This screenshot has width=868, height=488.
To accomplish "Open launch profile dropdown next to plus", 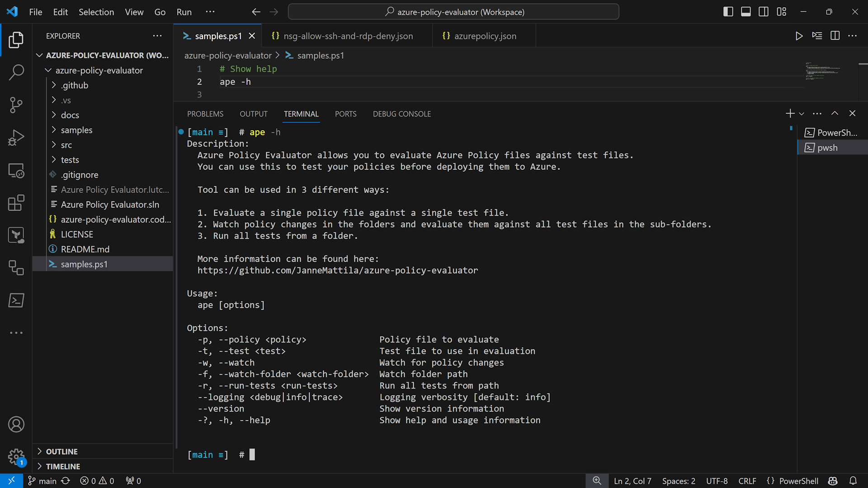I will point(802,114).
